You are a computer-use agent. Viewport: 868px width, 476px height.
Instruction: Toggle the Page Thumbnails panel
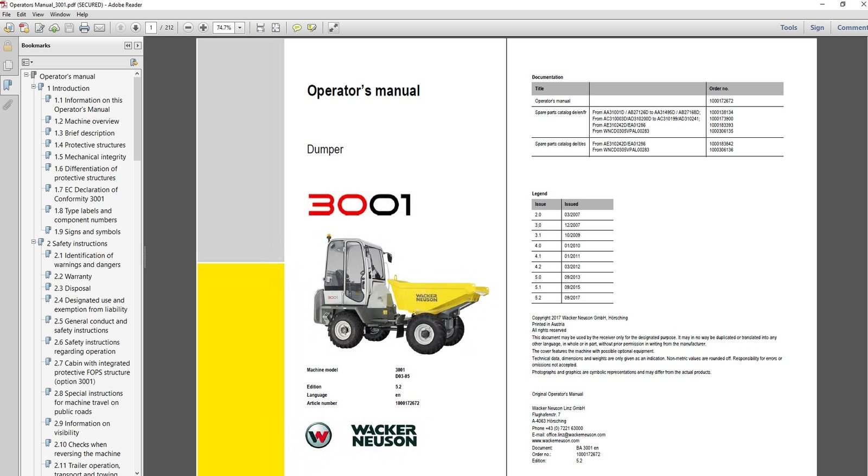(8, 66)
